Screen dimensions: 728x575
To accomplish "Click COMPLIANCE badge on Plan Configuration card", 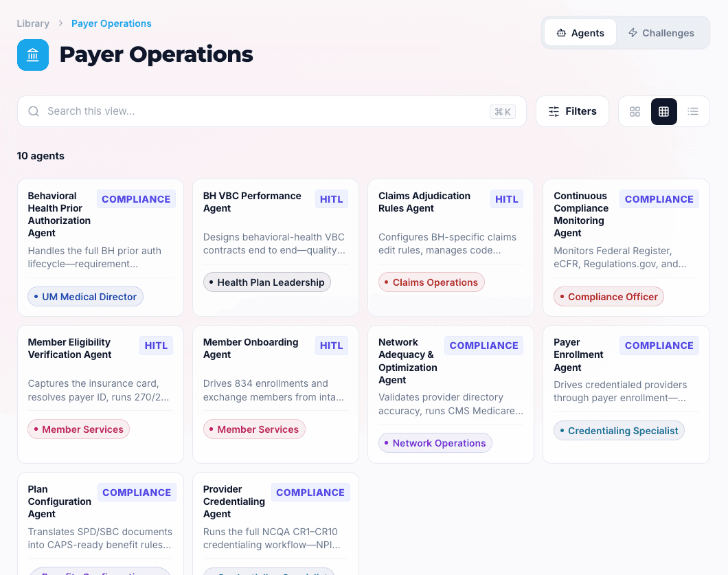I will tap(137, 493).
